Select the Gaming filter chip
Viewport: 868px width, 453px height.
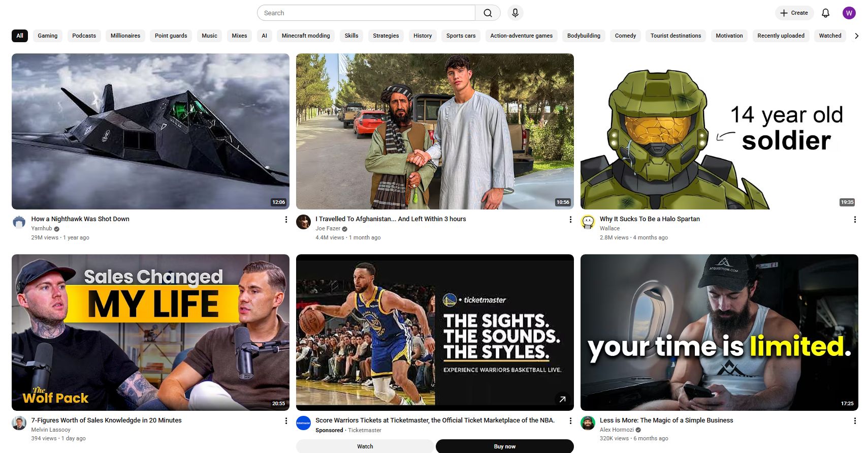pyautogui.click(x=48, y=36)
